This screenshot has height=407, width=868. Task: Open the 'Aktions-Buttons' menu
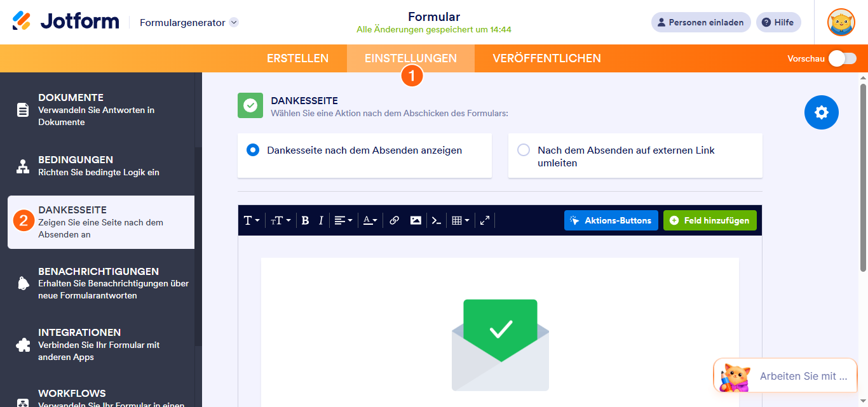click(611, 220)
